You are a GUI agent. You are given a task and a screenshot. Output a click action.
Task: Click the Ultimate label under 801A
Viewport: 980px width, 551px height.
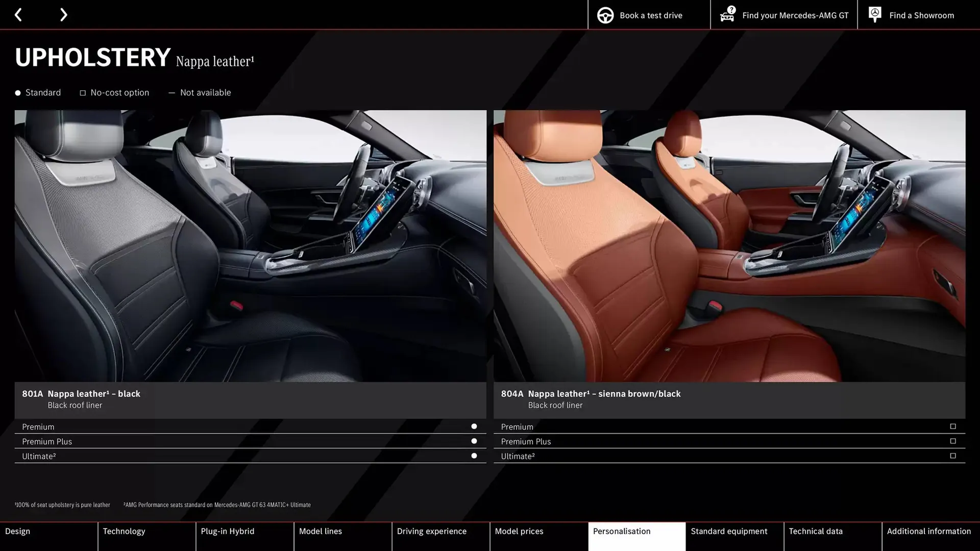pos(39,457)
